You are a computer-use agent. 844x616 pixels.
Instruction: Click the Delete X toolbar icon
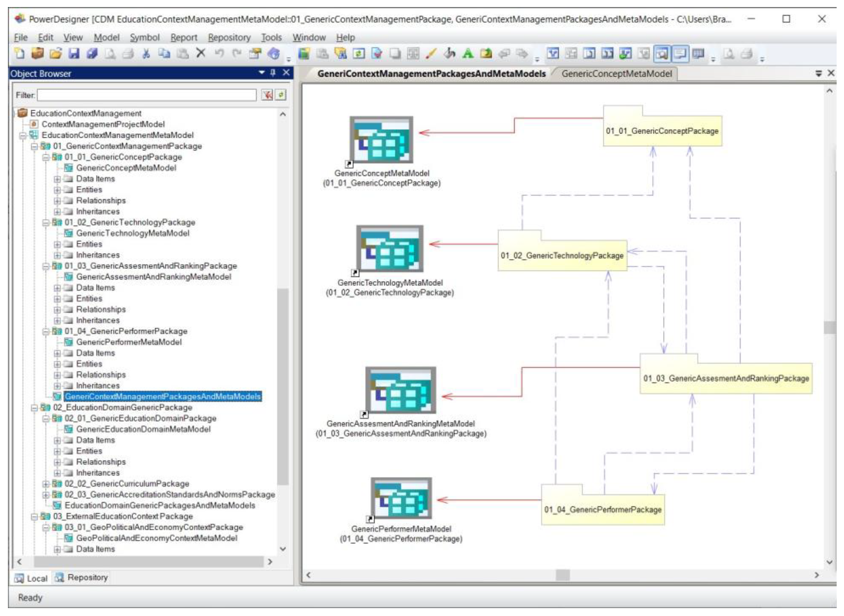[201, 53]
